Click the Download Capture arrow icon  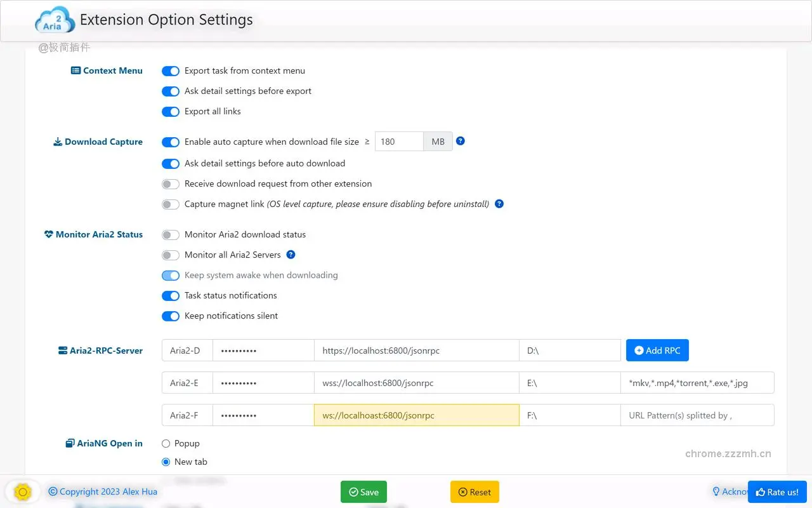point(57,142)
